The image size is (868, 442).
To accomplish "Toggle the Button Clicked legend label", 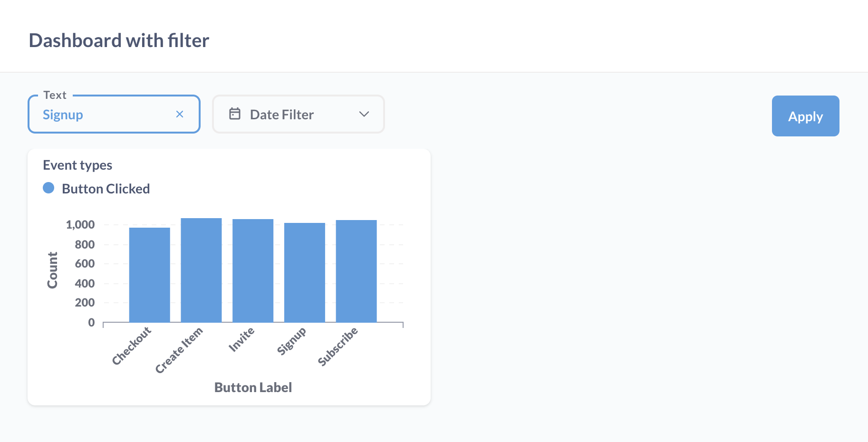I will pyautogui.click(x=106, y=189).
